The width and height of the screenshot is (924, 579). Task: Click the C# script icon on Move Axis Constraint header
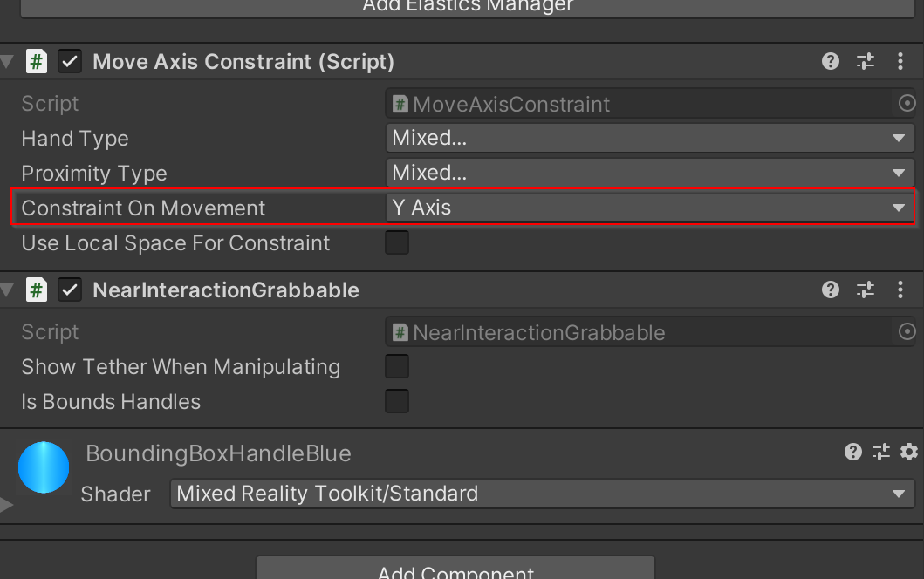35,61
